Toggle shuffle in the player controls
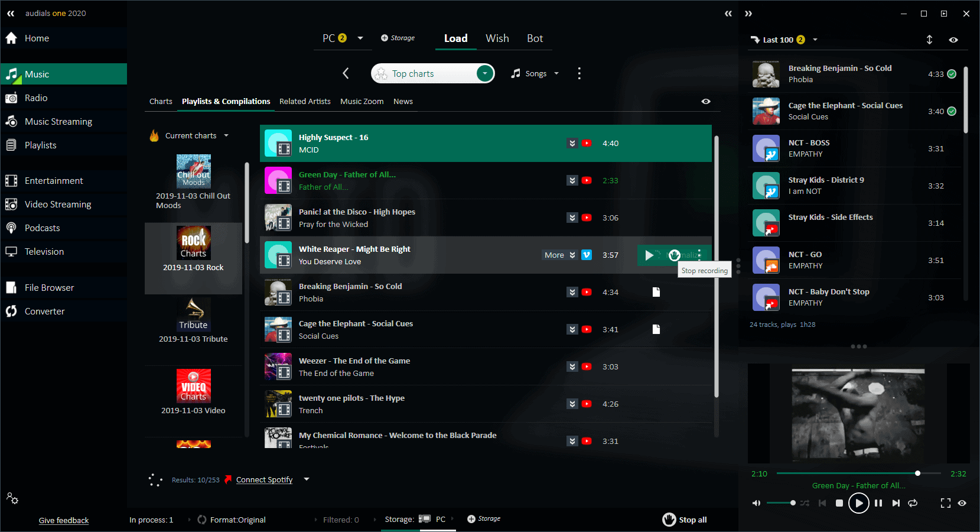Viewport: 980px width, 532px height. 805,503
